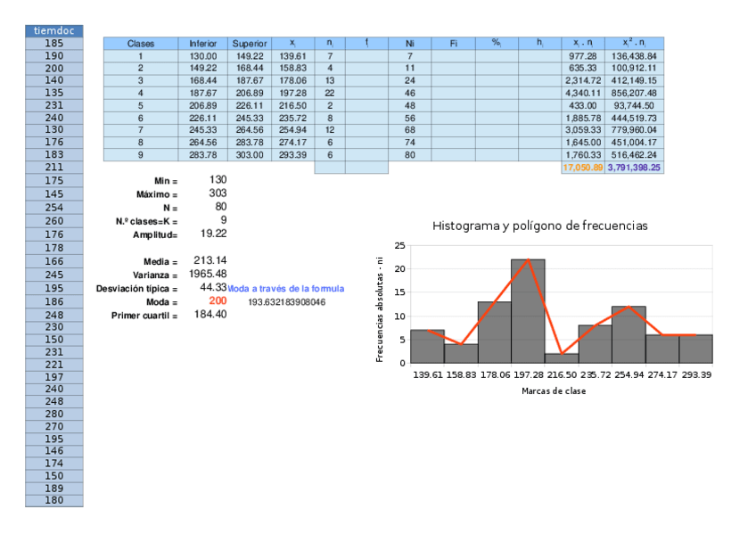
Task: Click the Desviación típica label
Action: click(x=136, y=289)
